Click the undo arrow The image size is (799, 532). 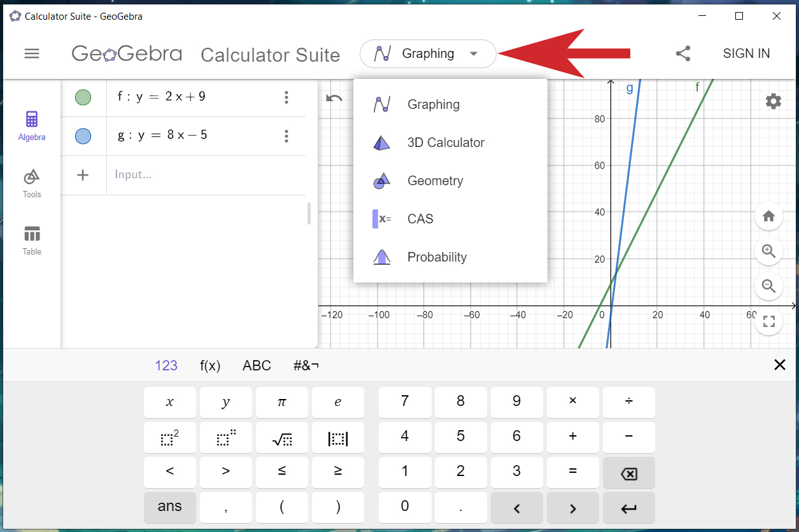click(x=334, y=98)
